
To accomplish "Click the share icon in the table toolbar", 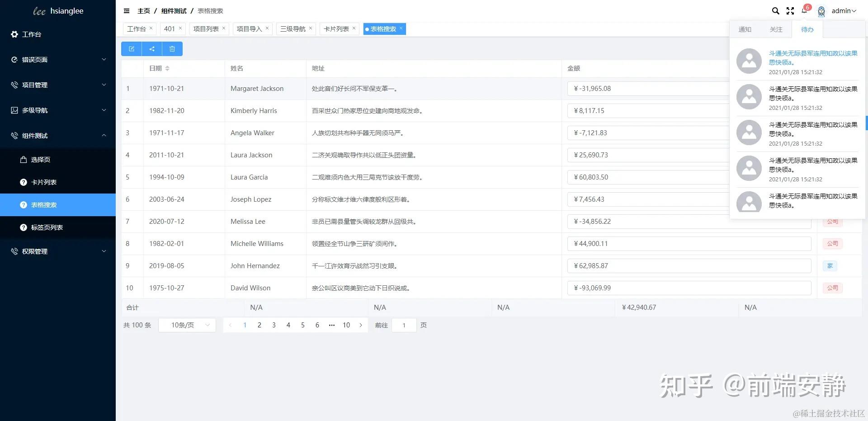I will pyautogui.click(x=151, y=48).
